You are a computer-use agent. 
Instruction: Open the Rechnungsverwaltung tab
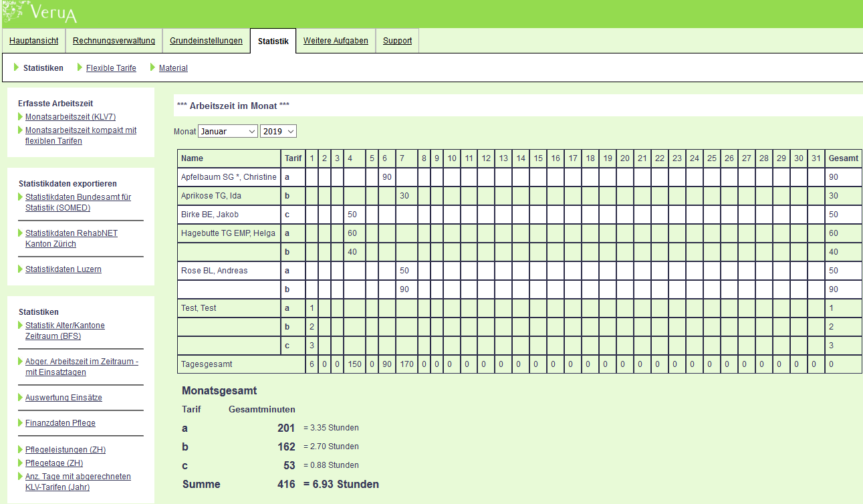point(114,41)
